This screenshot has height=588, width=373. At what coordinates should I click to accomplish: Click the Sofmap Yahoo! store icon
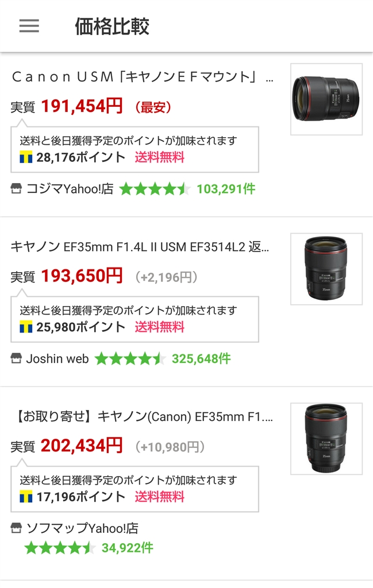point(16,529)
